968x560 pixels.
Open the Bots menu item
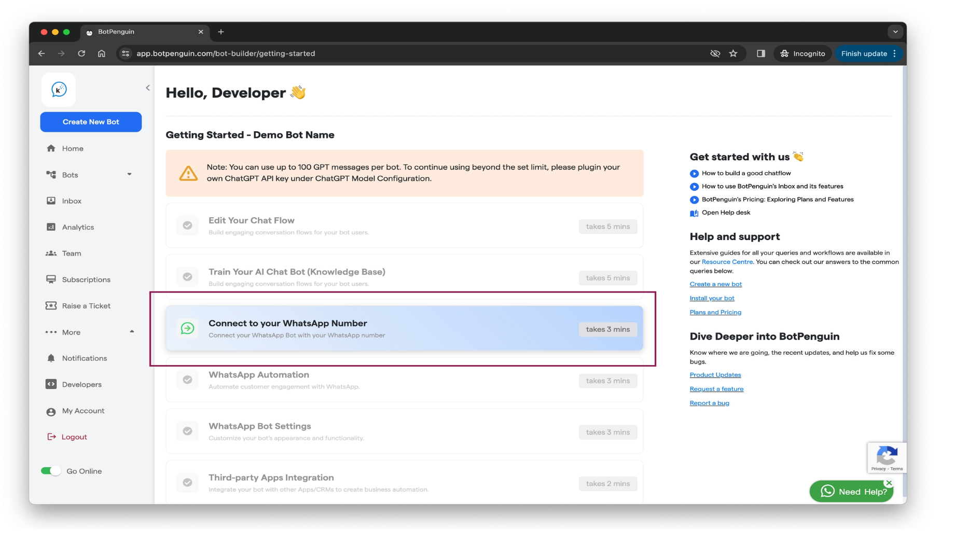pyautogui.click(x=70, y=175)
